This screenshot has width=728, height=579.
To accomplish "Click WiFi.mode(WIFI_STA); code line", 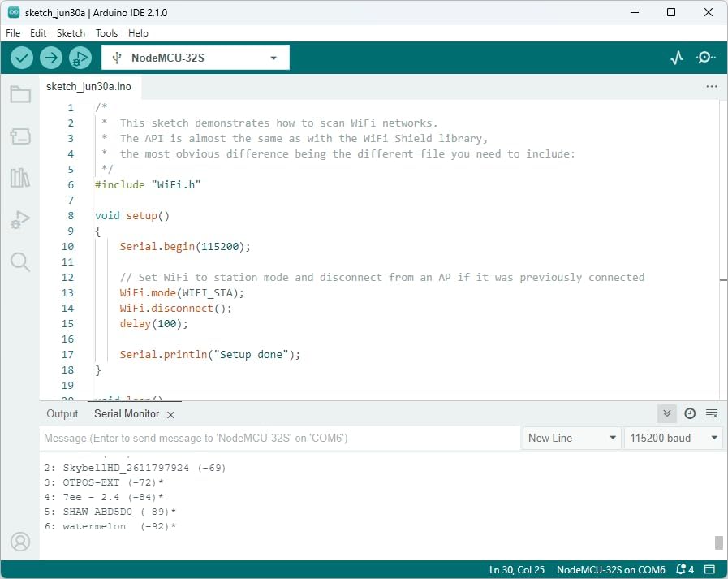I will [182, 293].
